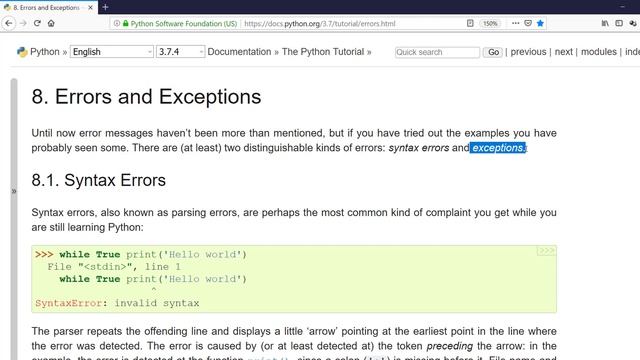The height and width of the screenshot is (360, 640).
Task: Click the 8.1. Syntax Errors heading
Action: click(98, 180)
